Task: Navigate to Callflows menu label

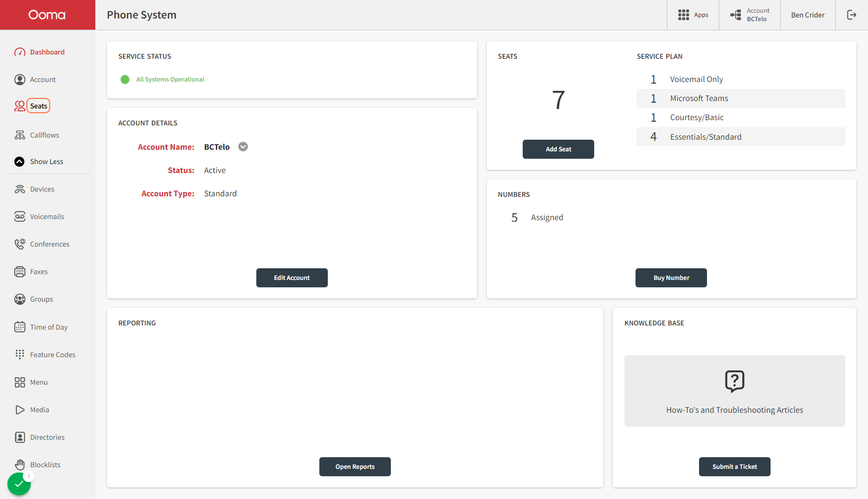Action: pyautogui.click(x=44, y=135)
